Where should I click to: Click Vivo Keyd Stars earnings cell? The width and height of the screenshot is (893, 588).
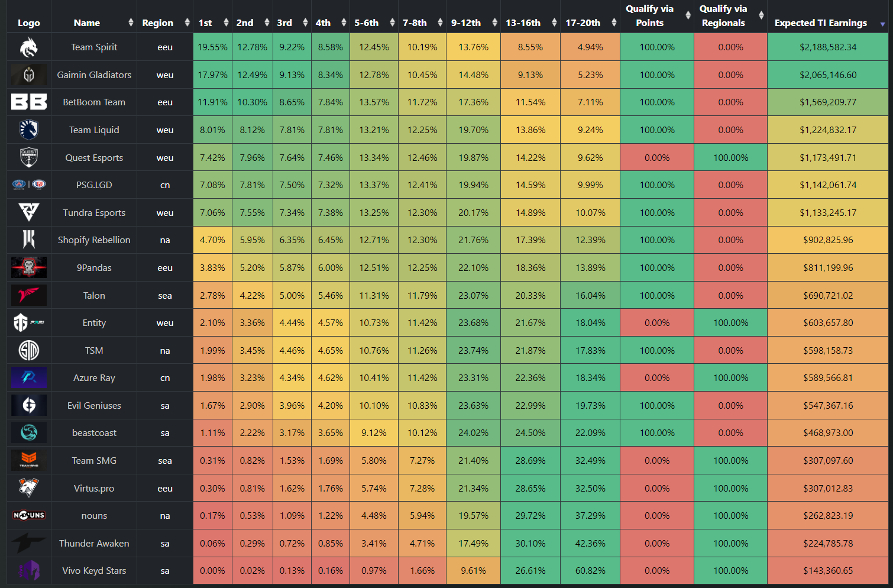coord(827,571)
